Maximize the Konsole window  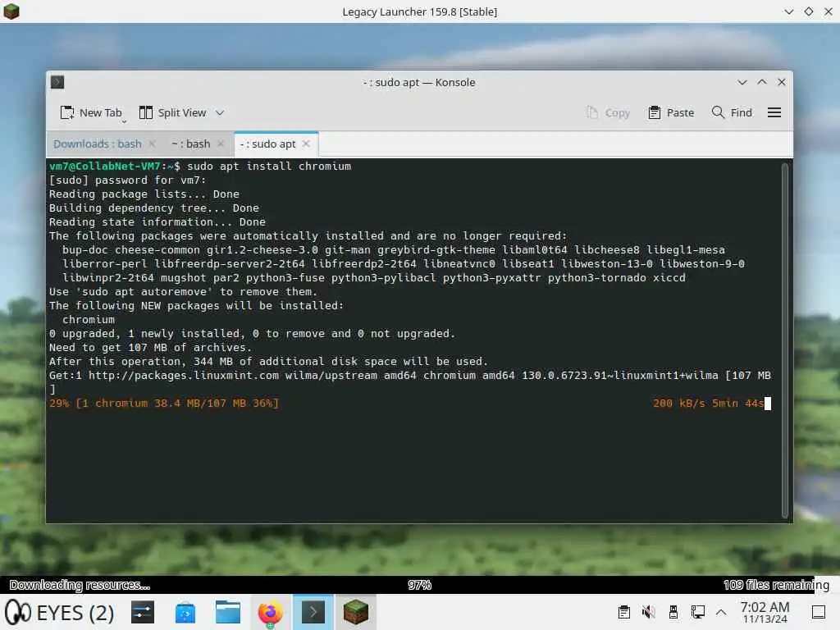tap(762, 82)
